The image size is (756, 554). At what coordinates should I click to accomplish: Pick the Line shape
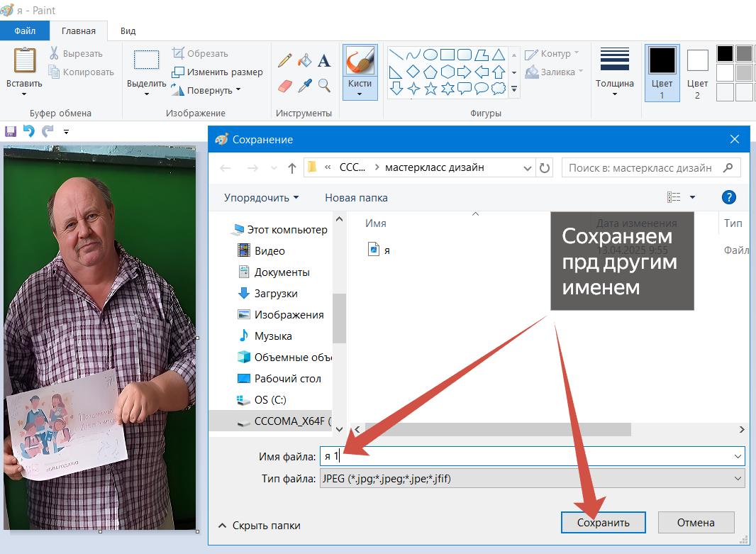pos(396,55)
